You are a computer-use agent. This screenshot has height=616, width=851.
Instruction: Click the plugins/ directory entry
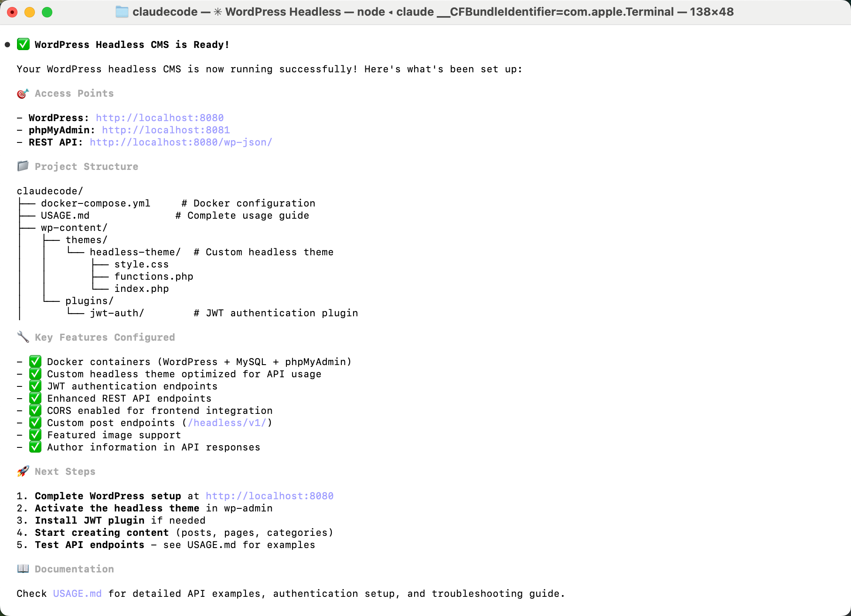pos(89,301)
